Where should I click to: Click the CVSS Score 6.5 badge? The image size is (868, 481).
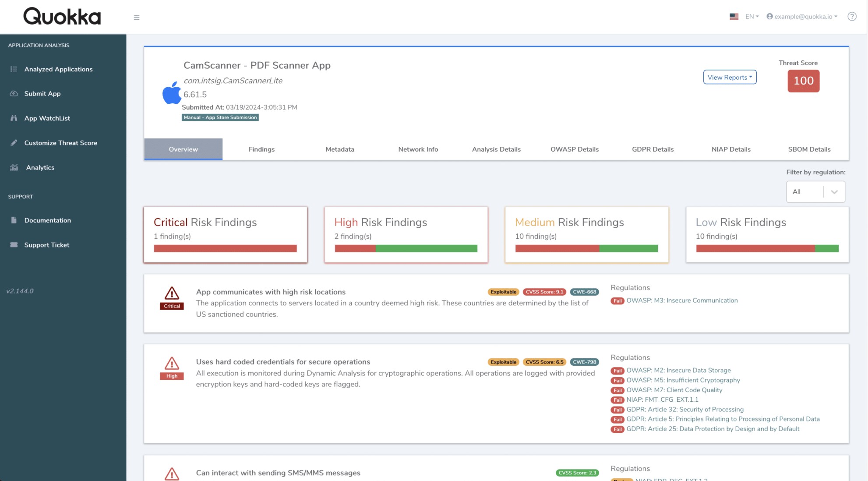coord(544,362)
